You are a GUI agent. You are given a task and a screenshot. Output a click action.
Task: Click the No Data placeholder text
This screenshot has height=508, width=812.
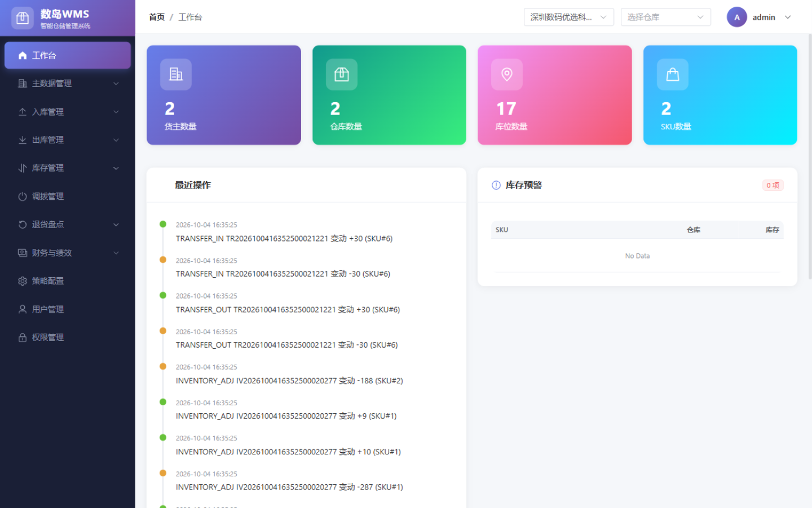tap(637, 256)
